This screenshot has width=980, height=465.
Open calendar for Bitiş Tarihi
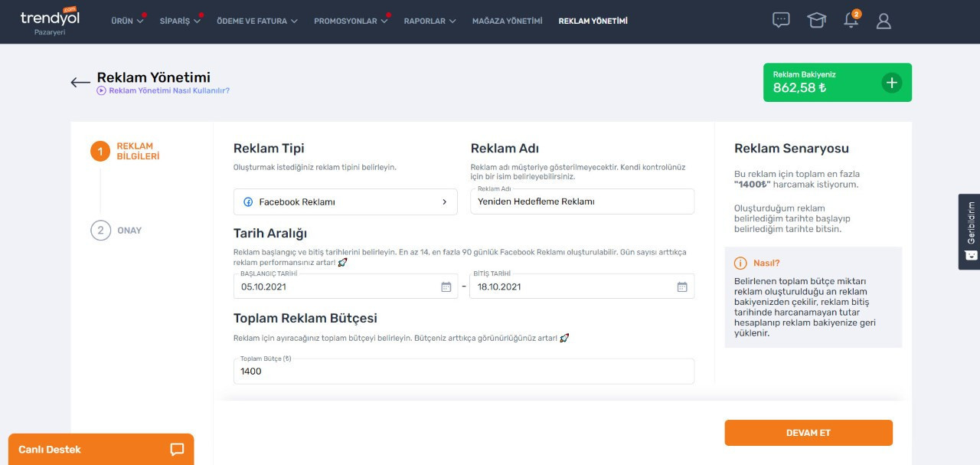tap(681, 287)
